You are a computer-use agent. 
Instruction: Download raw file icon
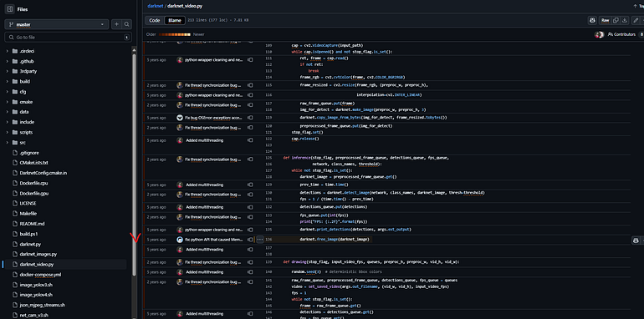(x=624, y=20)
